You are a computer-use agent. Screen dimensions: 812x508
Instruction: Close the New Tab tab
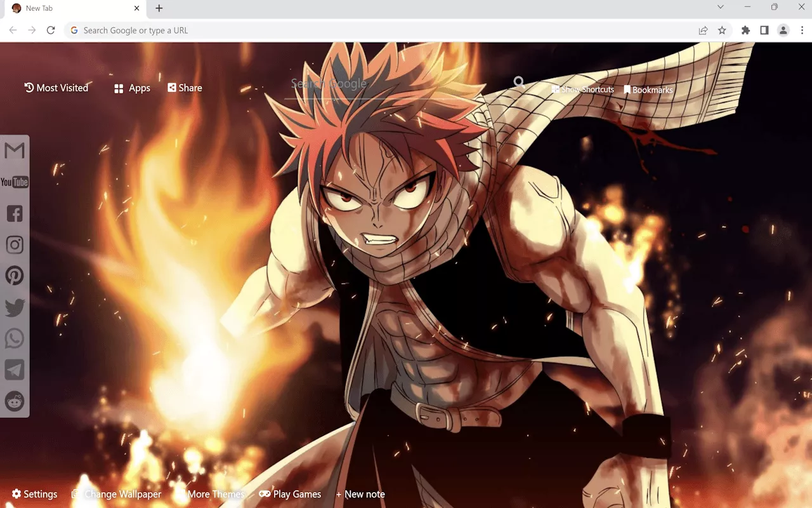(x=136, y=8)
